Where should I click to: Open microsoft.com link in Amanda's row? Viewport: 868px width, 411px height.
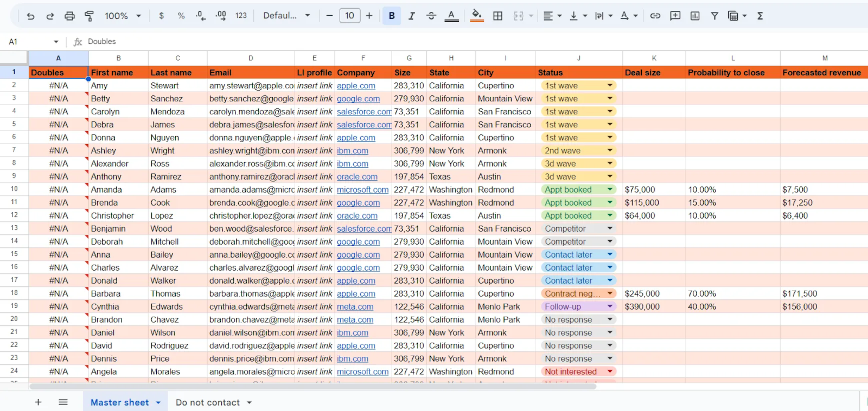pyautogui.click(x=362, y=190)
